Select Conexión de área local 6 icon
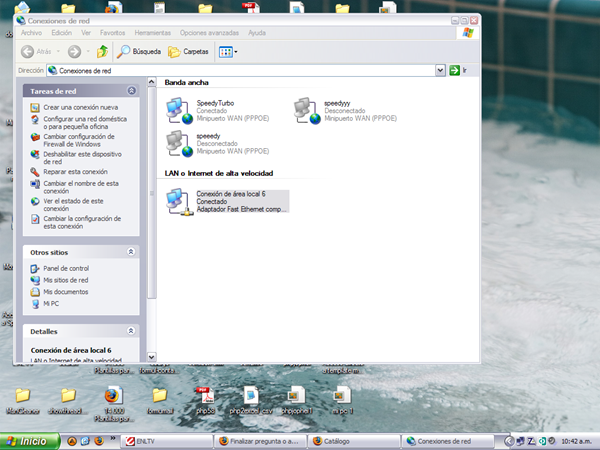 pyautogui.click(x=180, y=202)
